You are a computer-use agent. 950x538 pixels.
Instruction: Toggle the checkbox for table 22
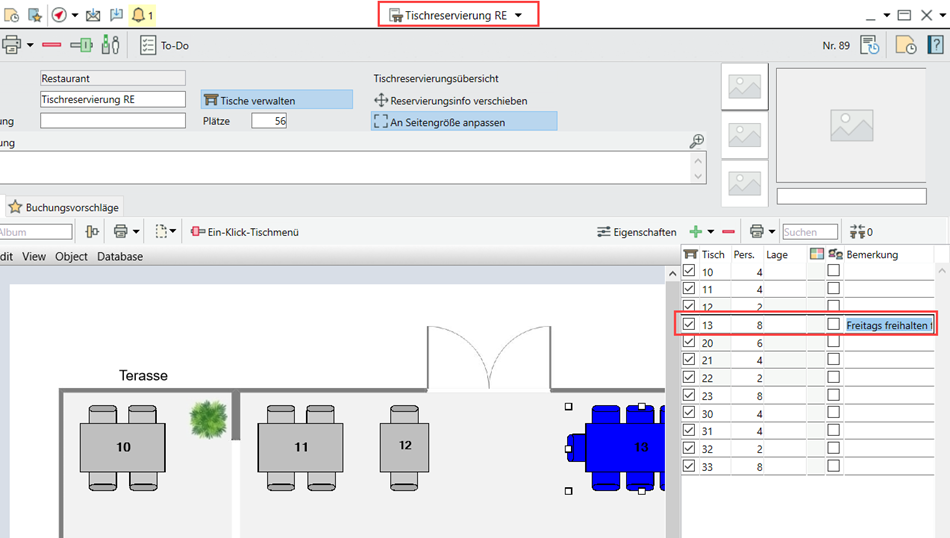coord(689,377)
